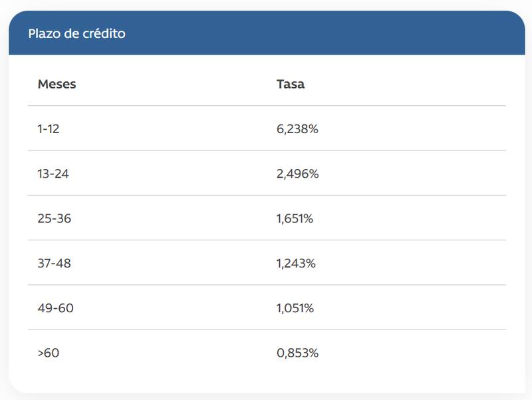Select the '25-36' months cell
Viewport: 532px width, 400px height.
pos(54,218)
